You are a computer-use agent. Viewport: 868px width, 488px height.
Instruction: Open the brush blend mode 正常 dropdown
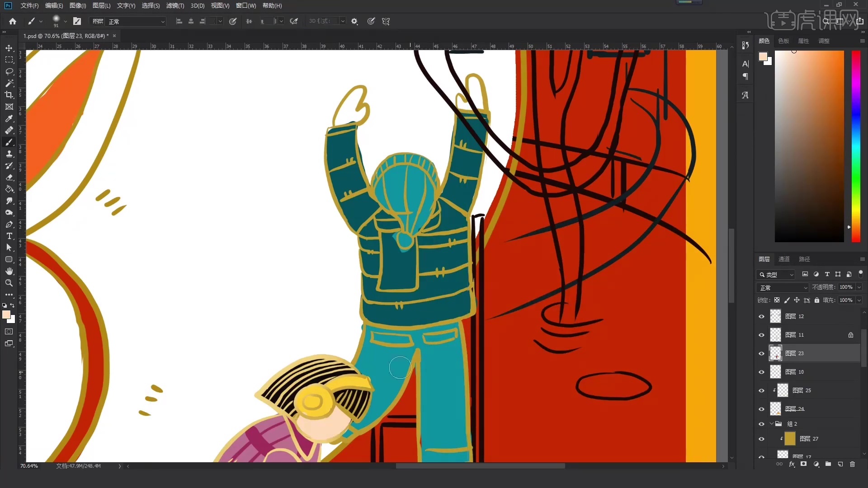click(137, 21)
